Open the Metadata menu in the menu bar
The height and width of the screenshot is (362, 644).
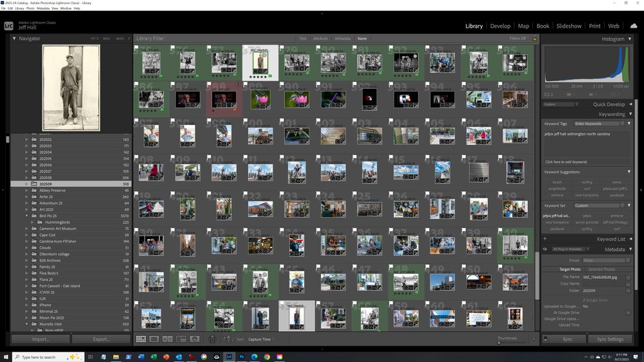click(x=43, y=8)
